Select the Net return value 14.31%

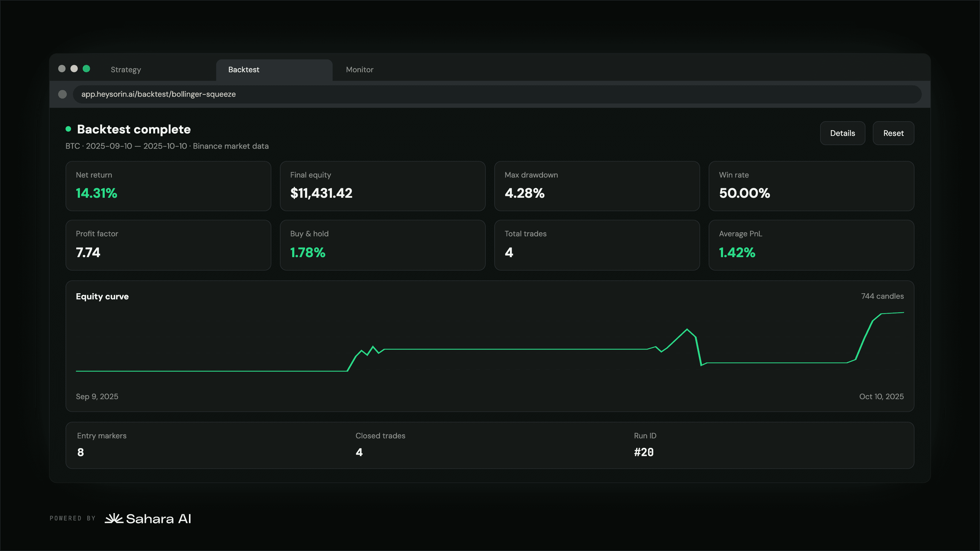click(96, 193)
